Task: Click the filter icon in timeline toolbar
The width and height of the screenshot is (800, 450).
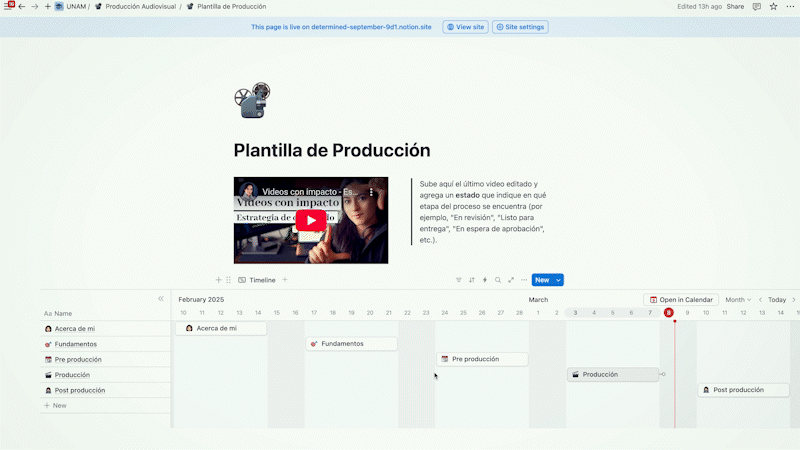Action: pos(459,280)
